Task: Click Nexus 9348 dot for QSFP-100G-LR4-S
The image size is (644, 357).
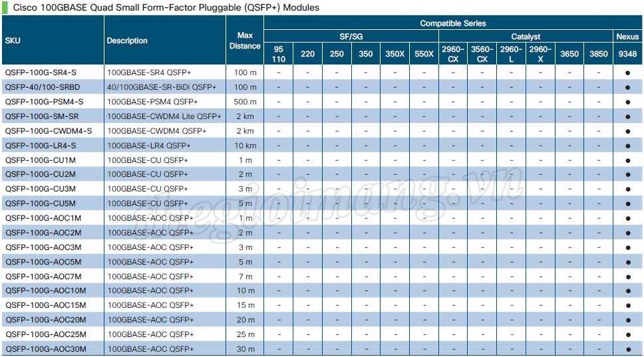Action: [627, 146]
